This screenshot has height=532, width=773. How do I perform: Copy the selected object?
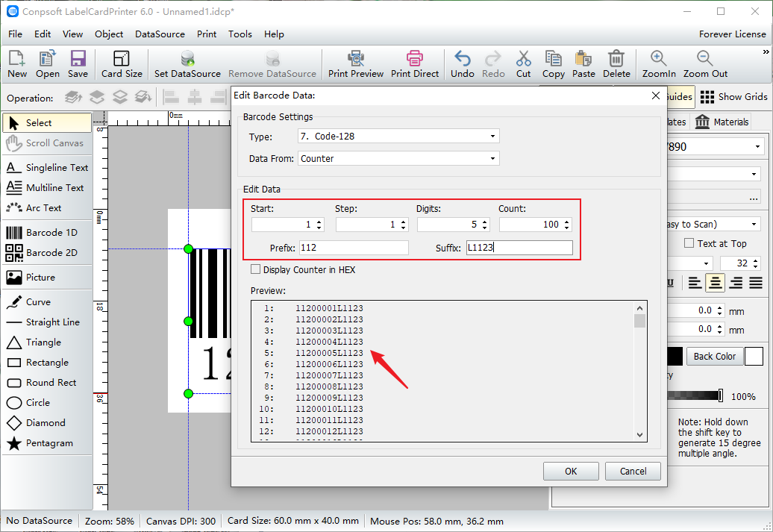click(x=554, y=64)
